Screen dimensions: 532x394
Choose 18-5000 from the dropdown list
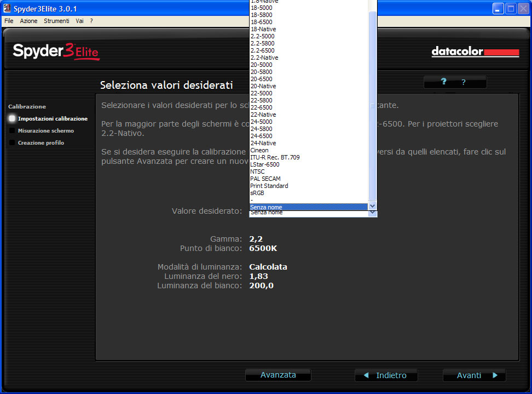click(309, 8)
